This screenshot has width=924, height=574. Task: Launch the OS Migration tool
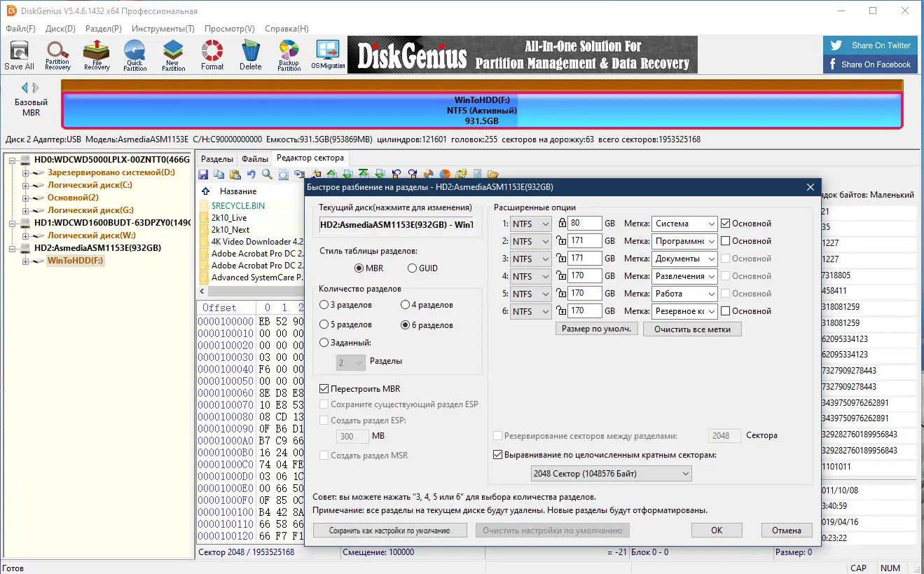click(328, 55)
